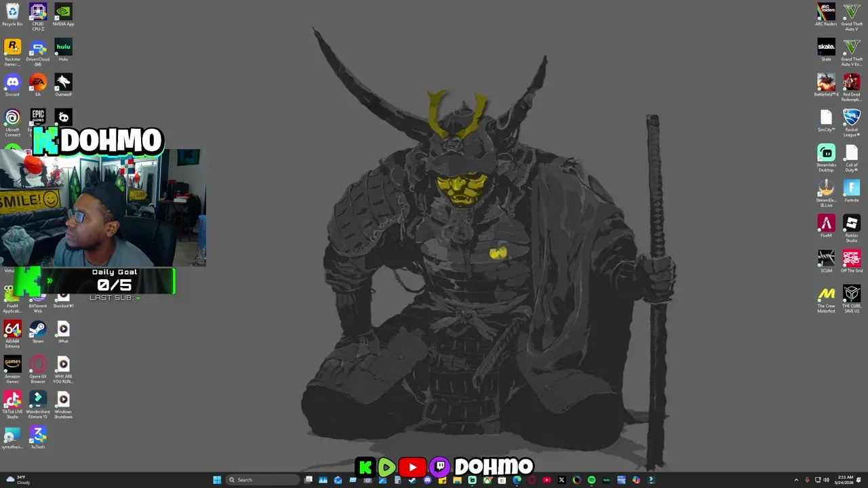The height and width of the screenshot is (488, 868).
Task: Open Spotify from the taskbar
Action: [x=591, y=480]
